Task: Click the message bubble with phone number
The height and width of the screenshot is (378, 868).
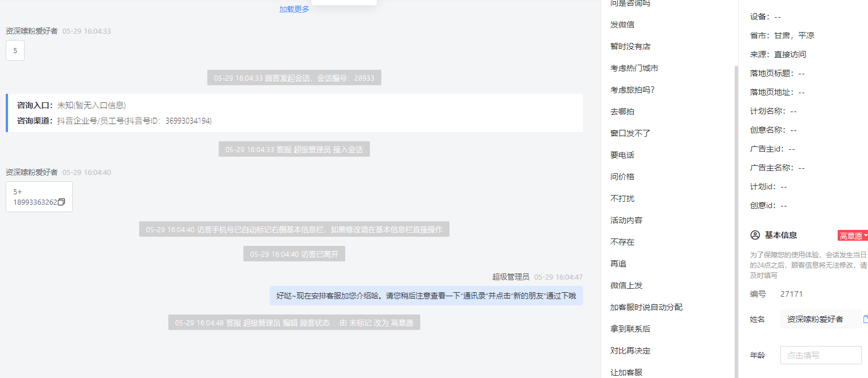Action: click(39, 197)
